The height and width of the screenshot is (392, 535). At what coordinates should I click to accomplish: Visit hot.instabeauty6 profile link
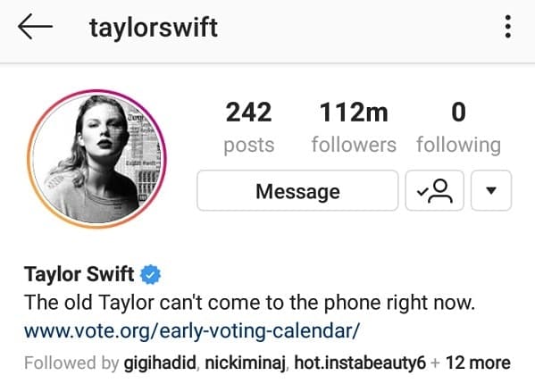pyautogui.click(x=360, y=363)
